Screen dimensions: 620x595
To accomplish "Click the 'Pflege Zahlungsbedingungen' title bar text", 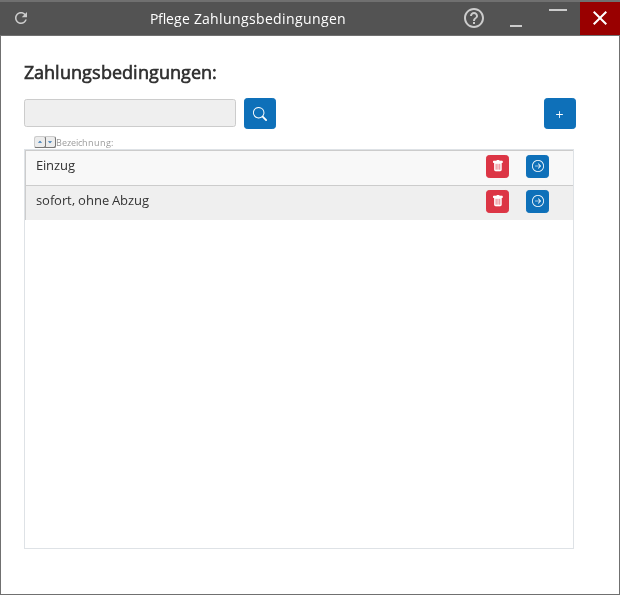I will [x=248, y=19].
